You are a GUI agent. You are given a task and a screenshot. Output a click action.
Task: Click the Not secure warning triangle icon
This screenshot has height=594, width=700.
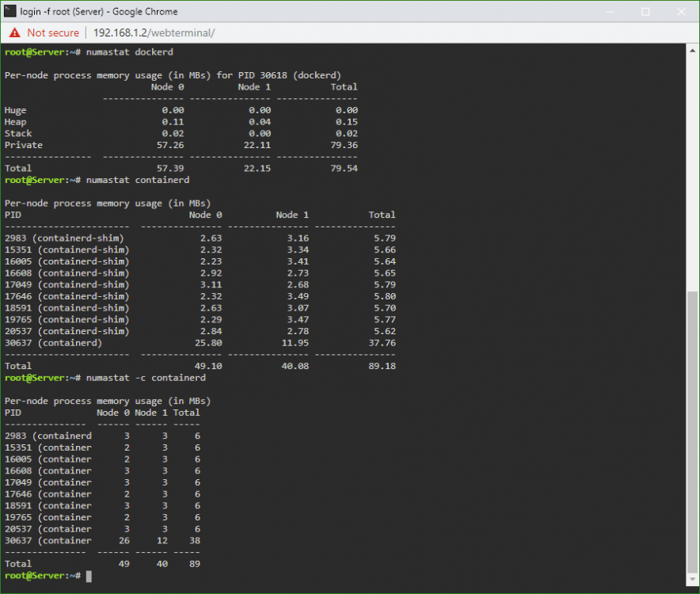coord(15,32)
